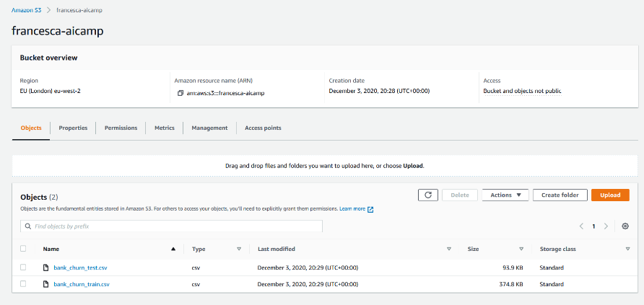Click the file icon beside bank_churn_train.csv

pos(46,284)
